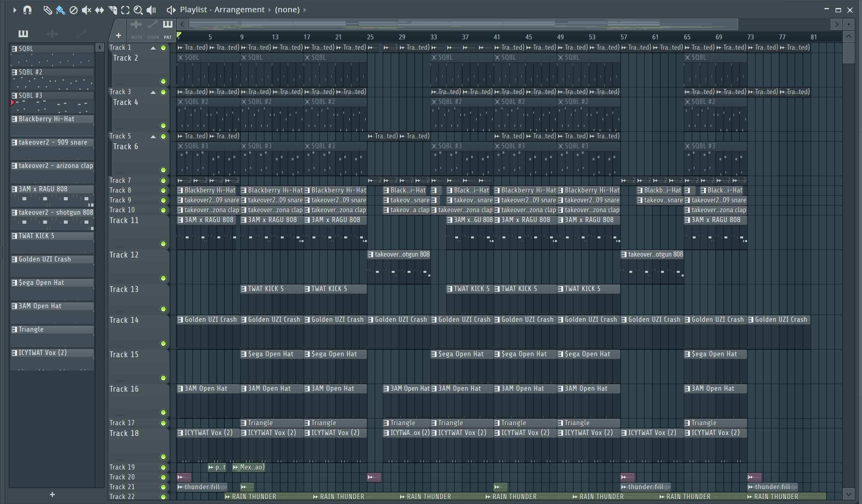Select the Slip tool

(x=99, y=10)
